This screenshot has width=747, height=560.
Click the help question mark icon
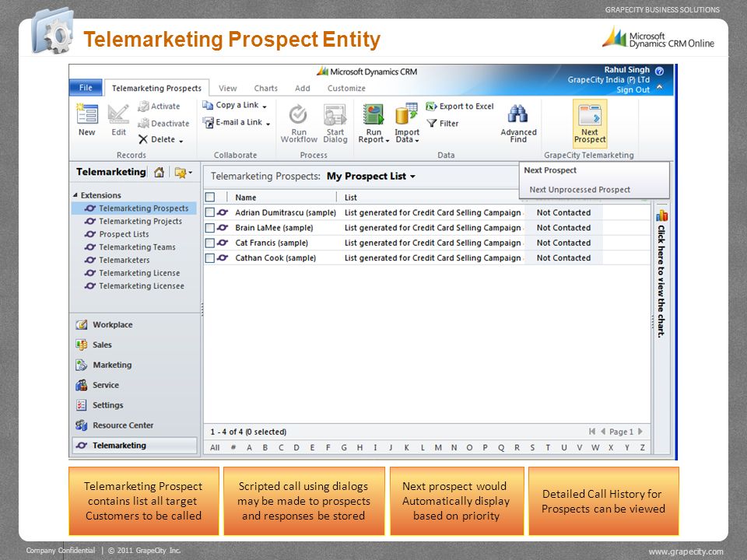click(x=659, y=71)
